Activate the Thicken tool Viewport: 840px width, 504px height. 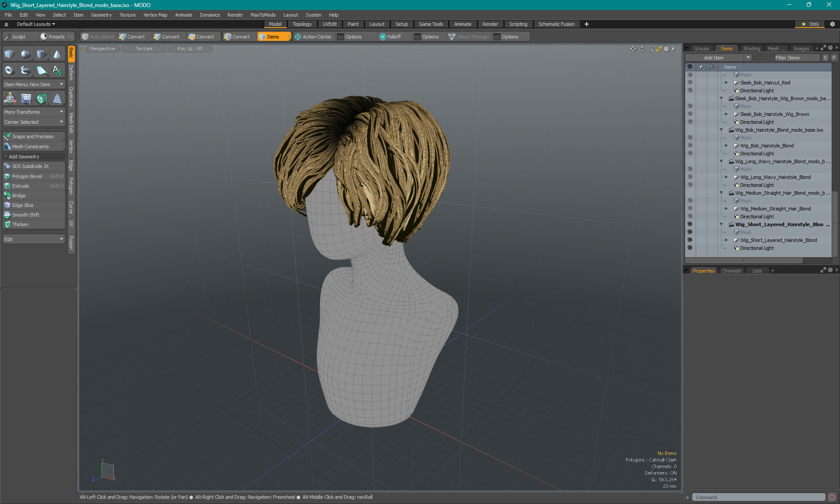coord(34,224)
